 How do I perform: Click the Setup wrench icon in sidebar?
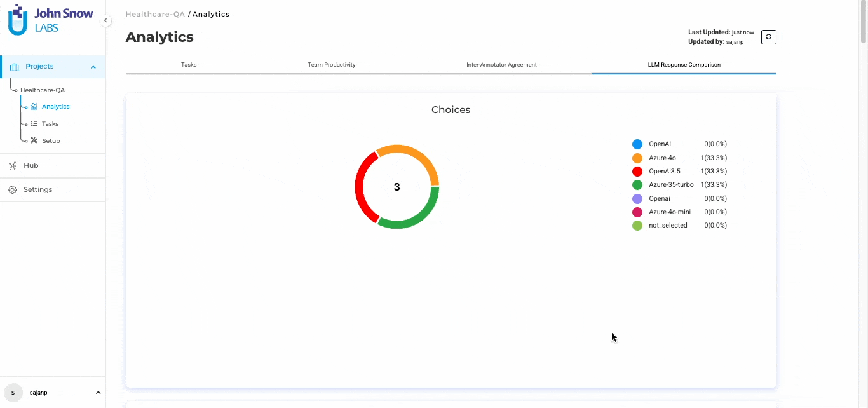[x=34, y=140]
